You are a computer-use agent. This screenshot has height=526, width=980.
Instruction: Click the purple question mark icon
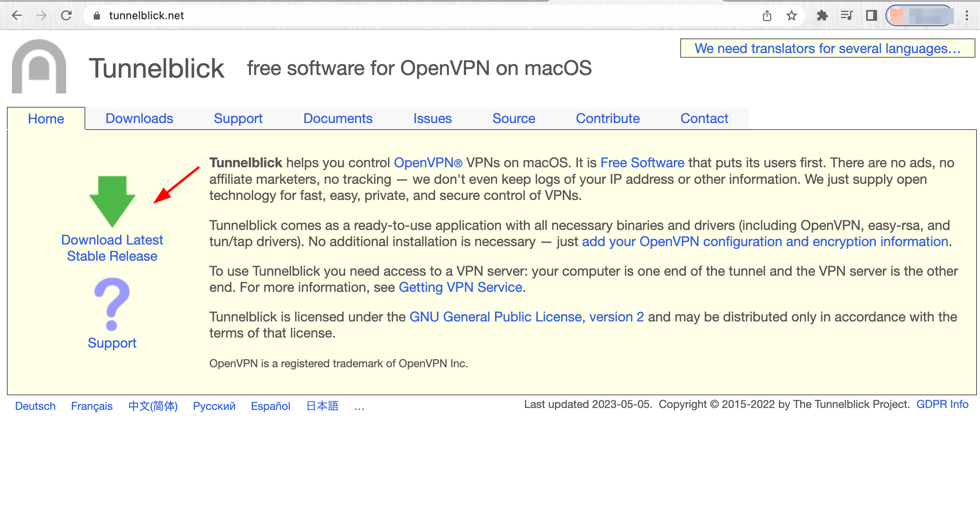112,304
